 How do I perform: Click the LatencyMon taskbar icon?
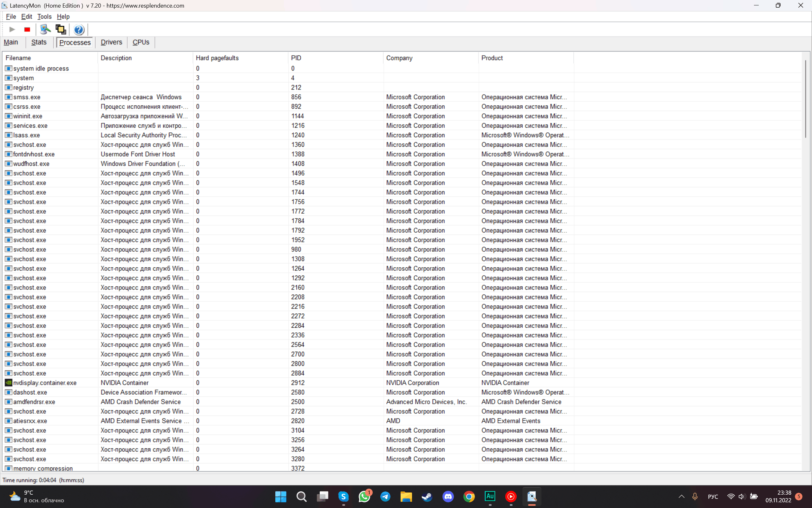532,497
